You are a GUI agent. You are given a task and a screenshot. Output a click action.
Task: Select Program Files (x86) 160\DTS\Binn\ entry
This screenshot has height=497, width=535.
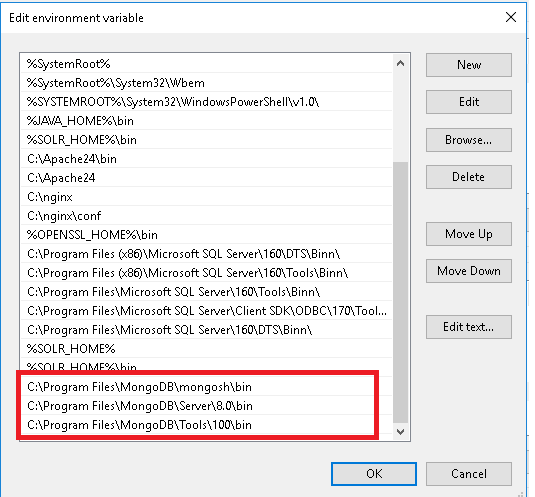click(206, 254)
